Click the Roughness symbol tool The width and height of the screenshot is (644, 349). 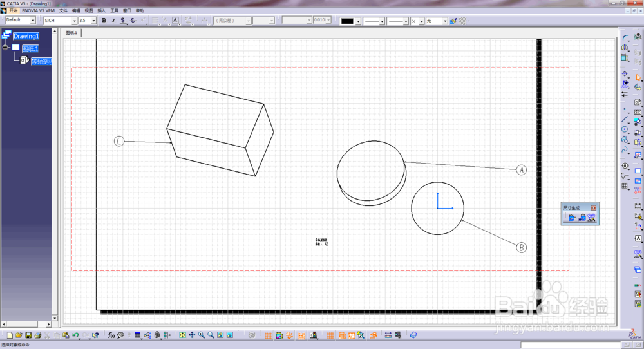(625, 176)
